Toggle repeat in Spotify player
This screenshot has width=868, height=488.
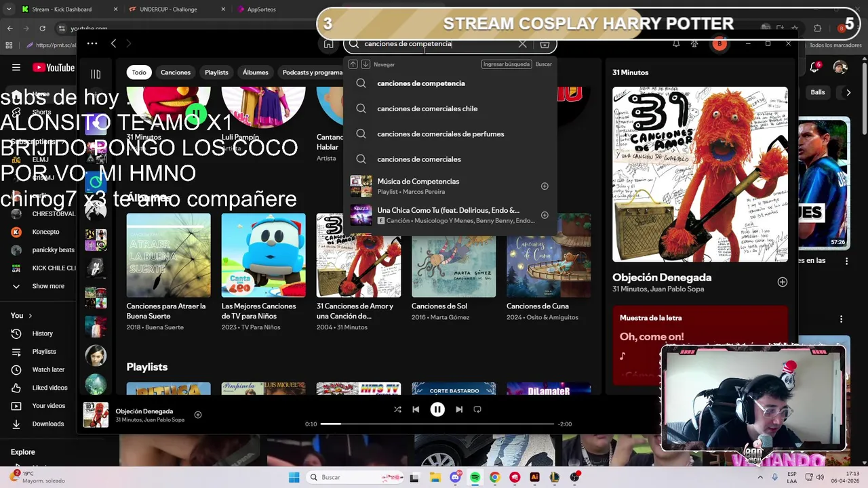pos(477,409)
